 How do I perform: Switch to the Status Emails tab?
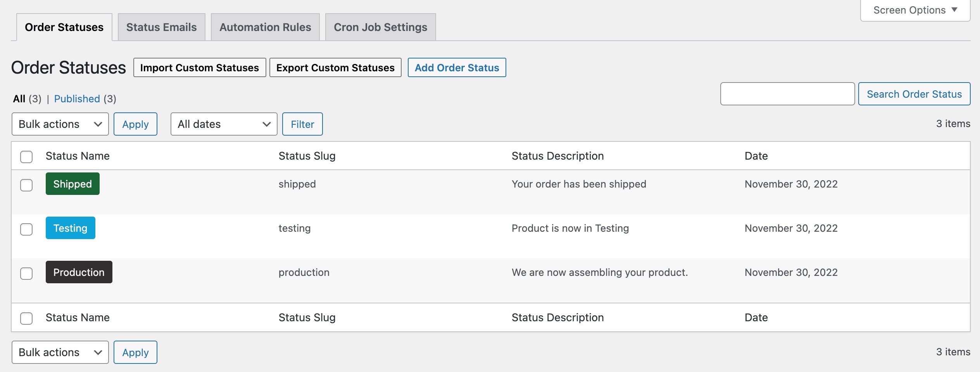click(161, 27)
